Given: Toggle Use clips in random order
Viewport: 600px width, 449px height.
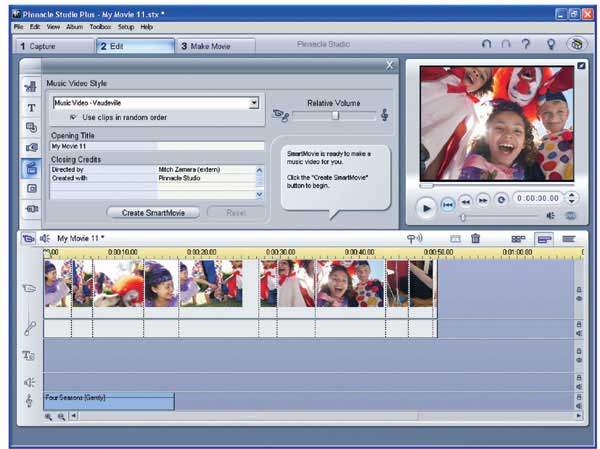Looking at the screenshot, I should point(73,117).
